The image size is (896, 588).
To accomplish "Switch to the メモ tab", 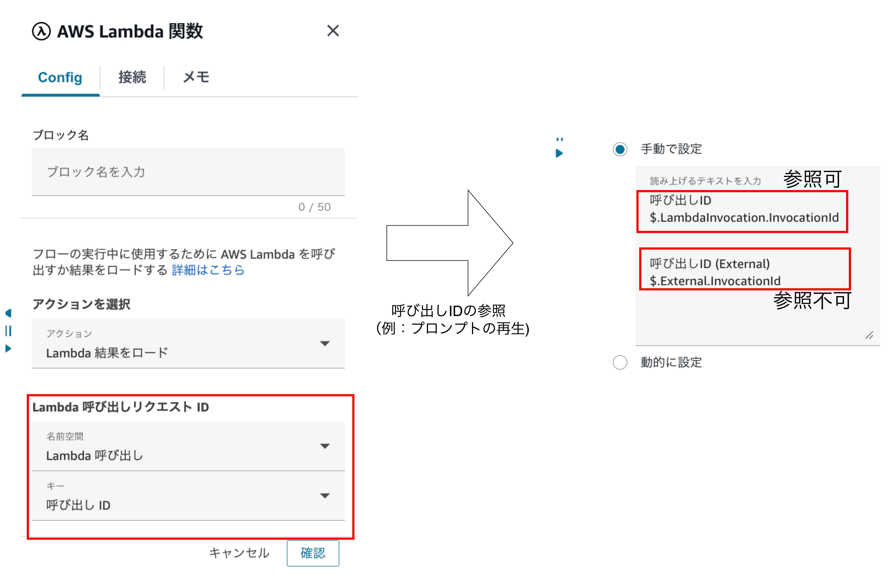I will [x=196, y=77].
